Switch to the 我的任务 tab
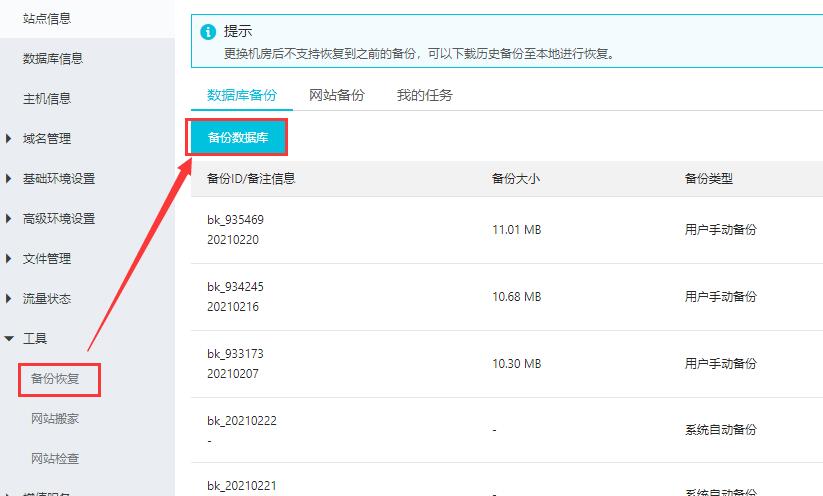Screen dimensions: 823x496 [x=424, y=95]
